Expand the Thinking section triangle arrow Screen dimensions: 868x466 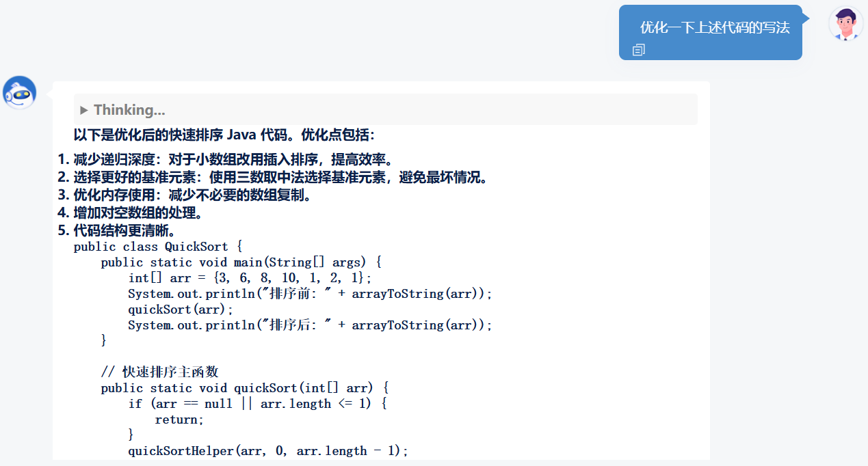coord(84,110)
